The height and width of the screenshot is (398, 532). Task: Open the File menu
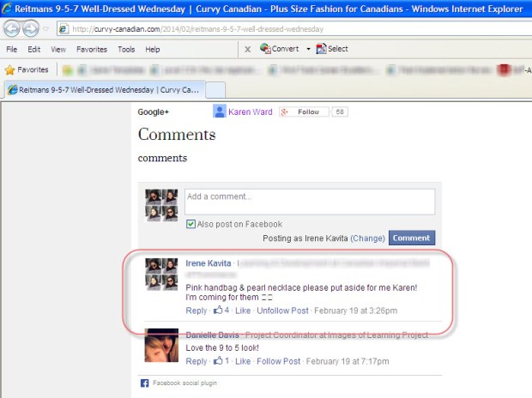pyautogui.click(x=11, y=50)
